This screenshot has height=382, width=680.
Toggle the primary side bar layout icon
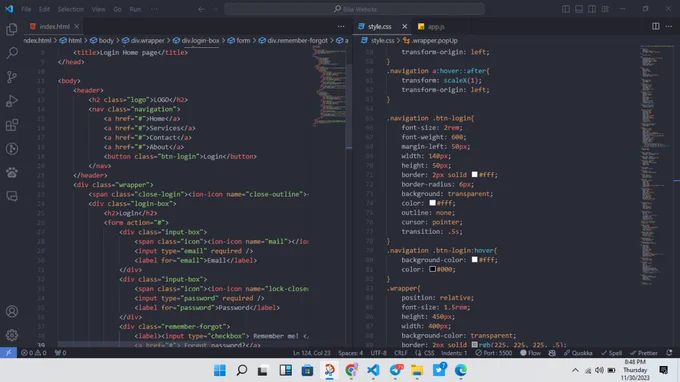[x=566, y=9]
